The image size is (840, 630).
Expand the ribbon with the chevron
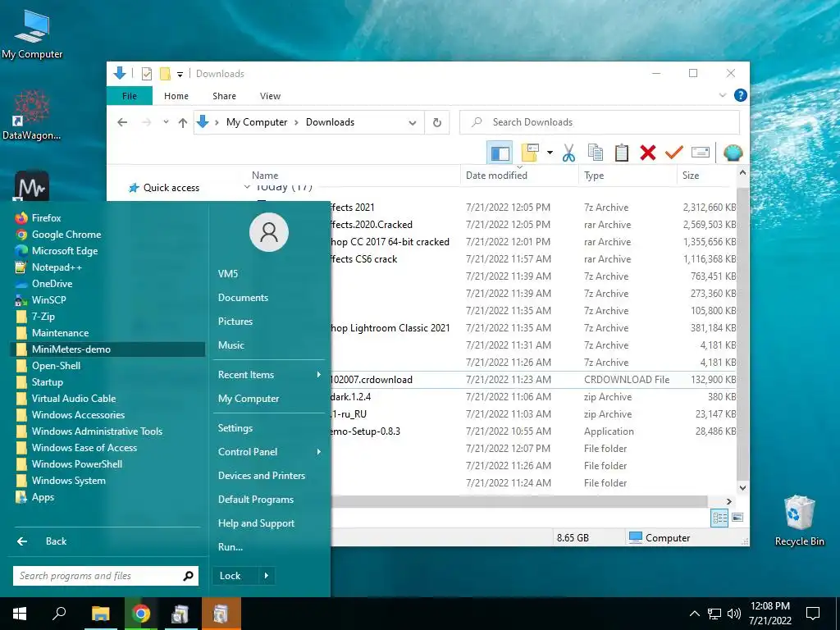(x=722, y=95)
